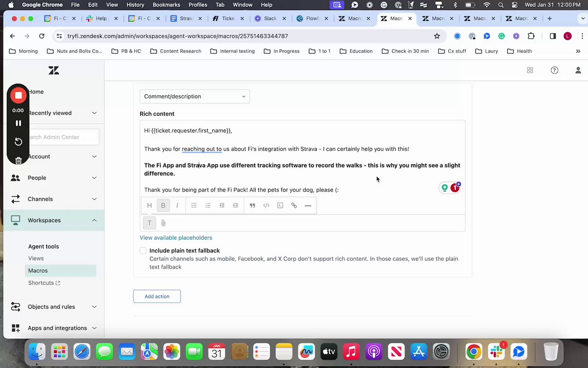Attach a file with paperclip icon
This screenshot has height=368, width=588.
(x=163, y=223)
